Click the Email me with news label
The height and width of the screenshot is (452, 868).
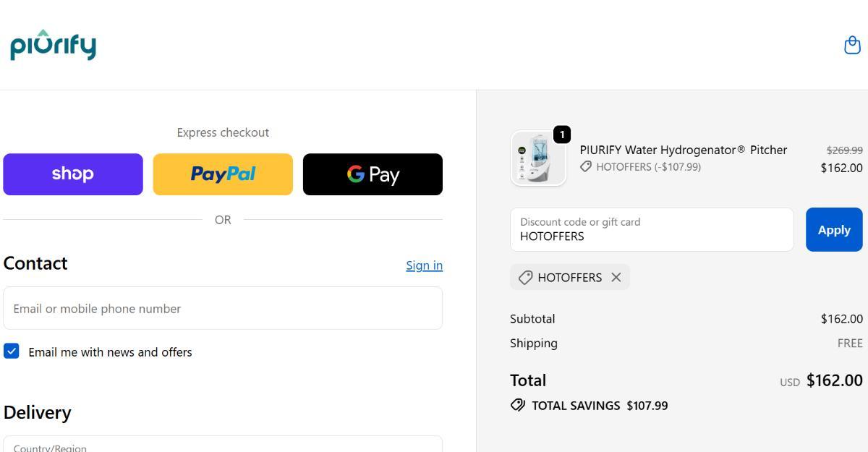[110, 352]
